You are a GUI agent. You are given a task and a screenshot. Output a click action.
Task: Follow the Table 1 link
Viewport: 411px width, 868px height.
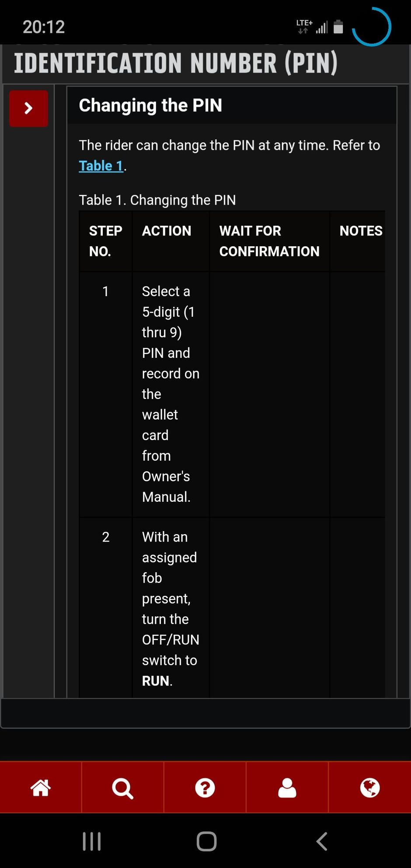click(101, 166)
